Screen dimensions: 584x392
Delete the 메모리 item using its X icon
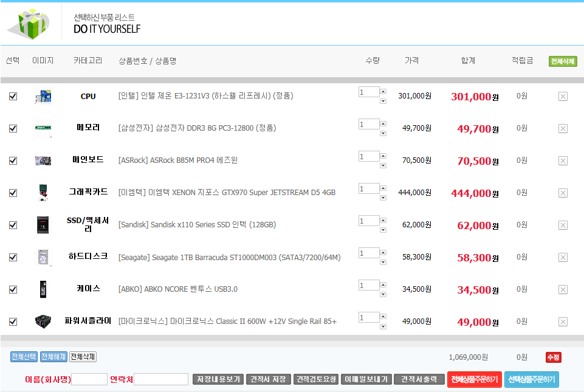[x=563, y=128]
